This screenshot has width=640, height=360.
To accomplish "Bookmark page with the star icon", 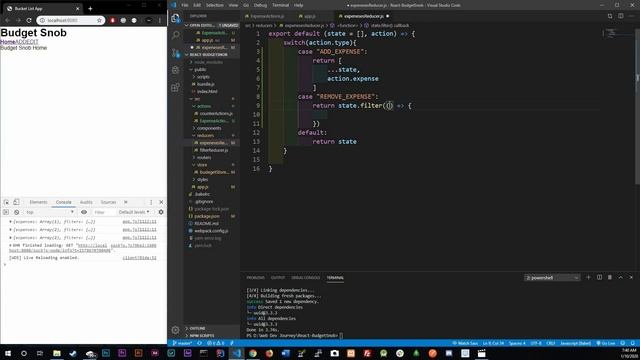I will pos(99,20).
